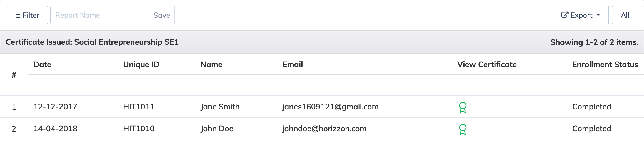Sort by Unique ID column header
The height and width of the screenshot is (146, 644).
click(x=141, y=64)
